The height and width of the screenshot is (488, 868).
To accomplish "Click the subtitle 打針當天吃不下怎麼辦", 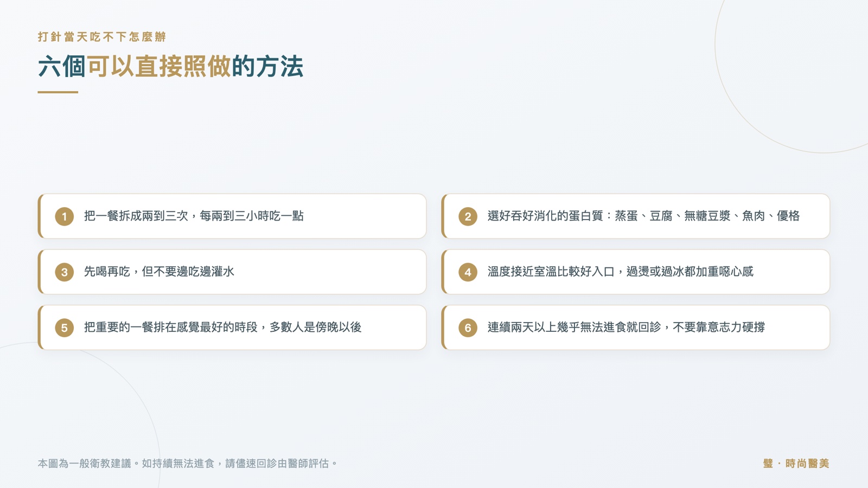I will 102,37.
